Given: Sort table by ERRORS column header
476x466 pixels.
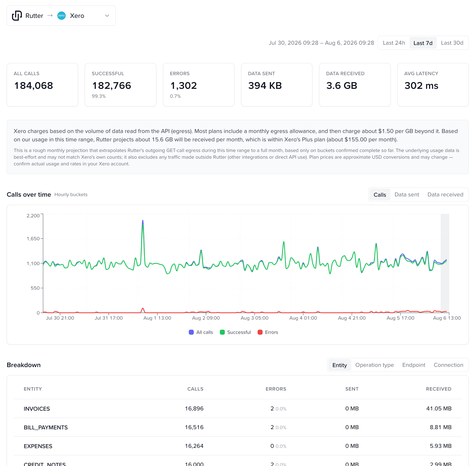Looking at the screenshot, I should pos(276,389).
